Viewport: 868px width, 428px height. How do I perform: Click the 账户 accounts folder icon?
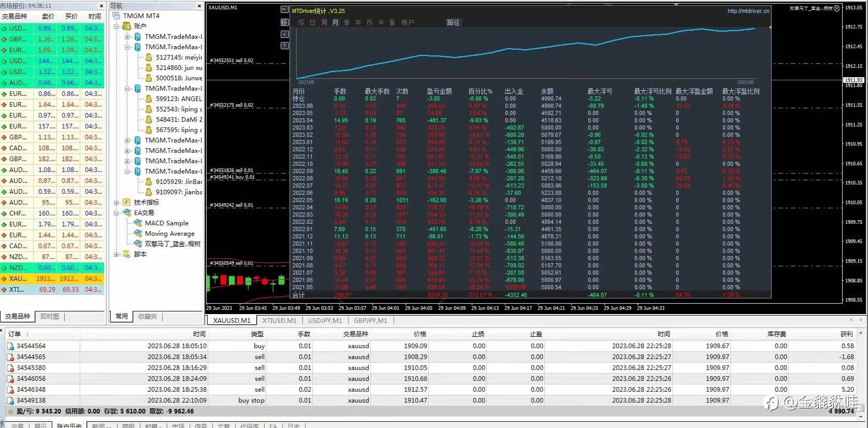(x=126, y=26)
